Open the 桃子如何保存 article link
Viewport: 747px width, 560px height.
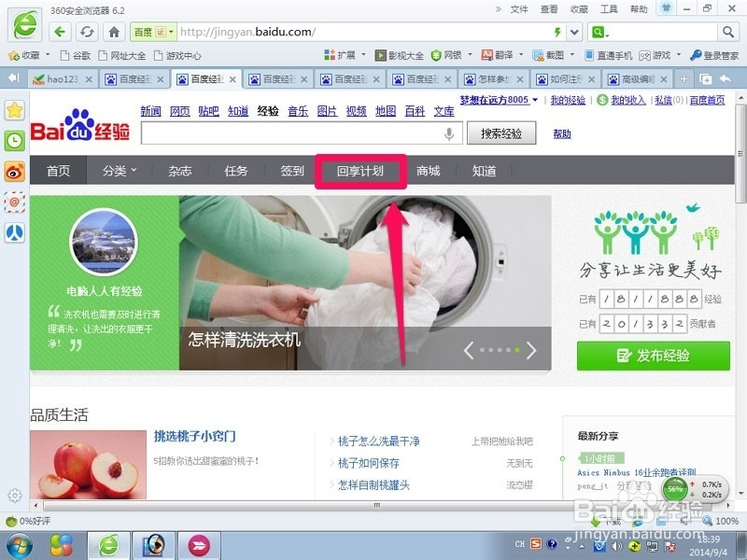[368, 463]
